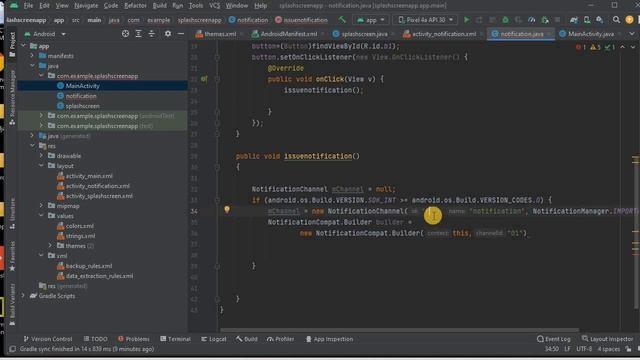Viewport: 640px width, 360px height.
Task: Click Expand All in Project panel
Action: point(138,34)
